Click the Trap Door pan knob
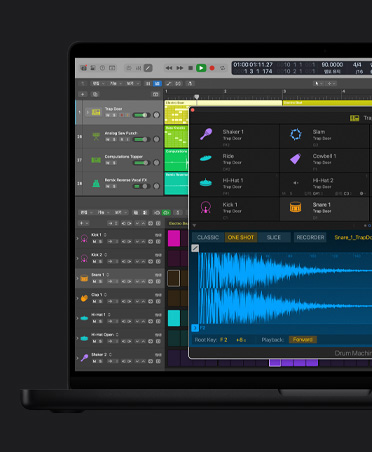 click(x=156, y=115)
